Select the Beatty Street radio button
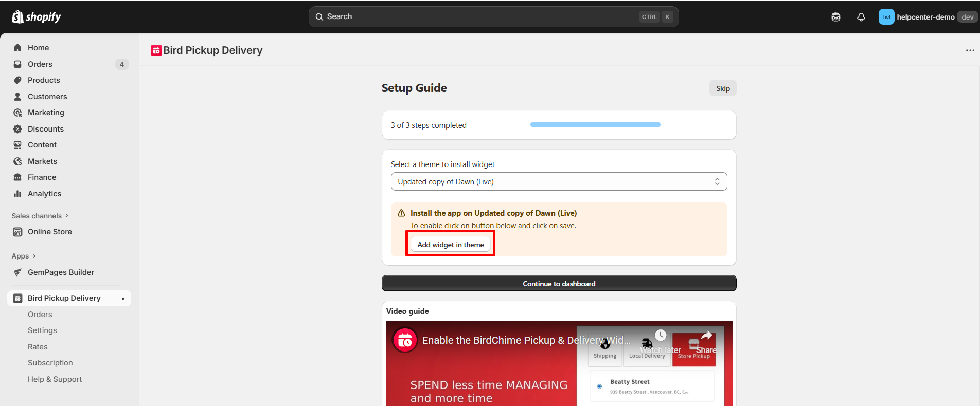 pos(599,386)
